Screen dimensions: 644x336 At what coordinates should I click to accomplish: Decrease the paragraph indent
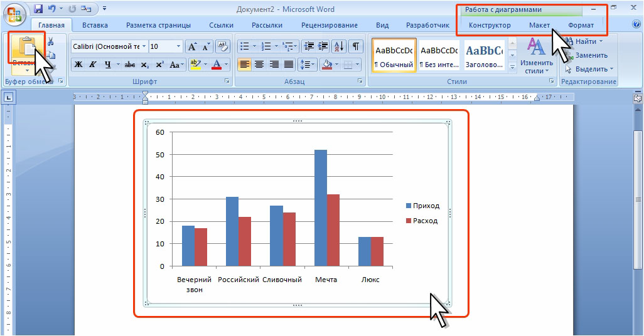coord(308,46)
